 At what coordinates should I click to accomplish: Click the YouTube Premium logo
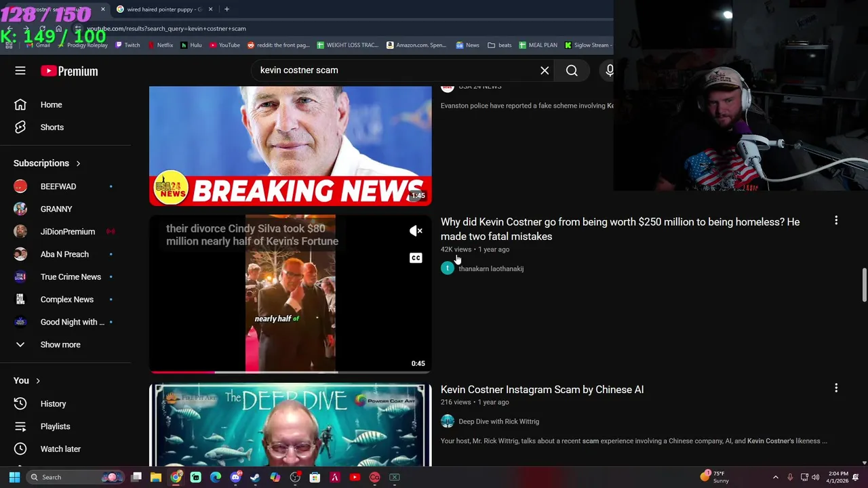click(69, 70)
